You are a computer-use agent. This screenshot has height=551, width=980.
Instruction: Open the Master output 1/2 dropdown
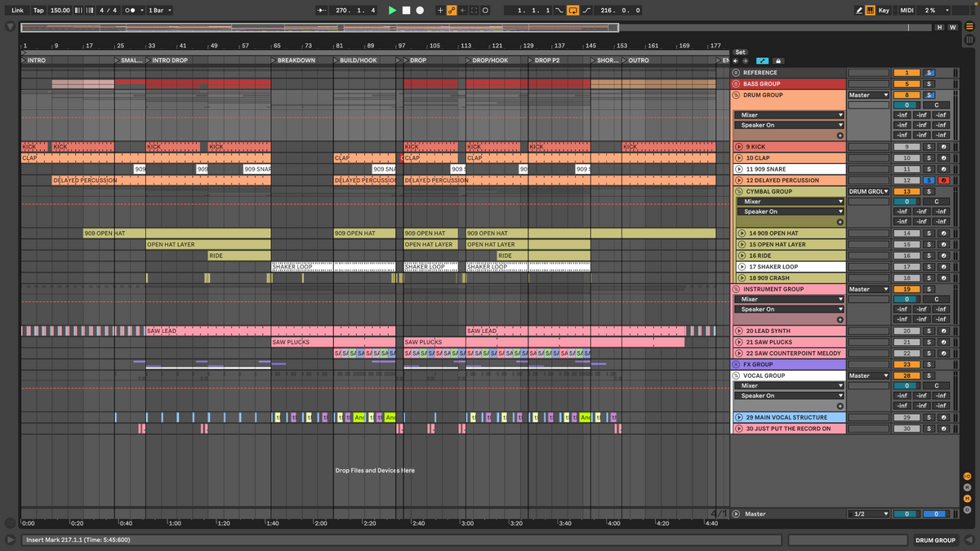[867, 514]
